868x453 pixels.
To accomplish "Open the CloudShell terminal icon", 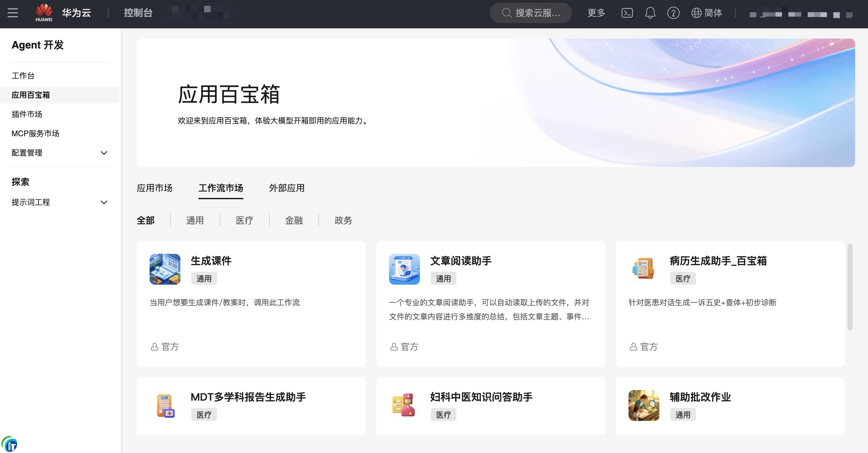I will 627,13.
